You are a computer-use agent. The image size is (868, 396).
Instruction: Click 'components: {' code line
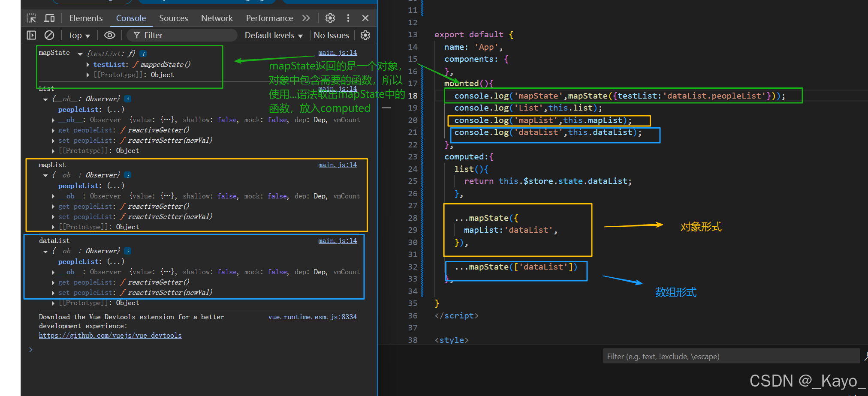pos(476,59)
